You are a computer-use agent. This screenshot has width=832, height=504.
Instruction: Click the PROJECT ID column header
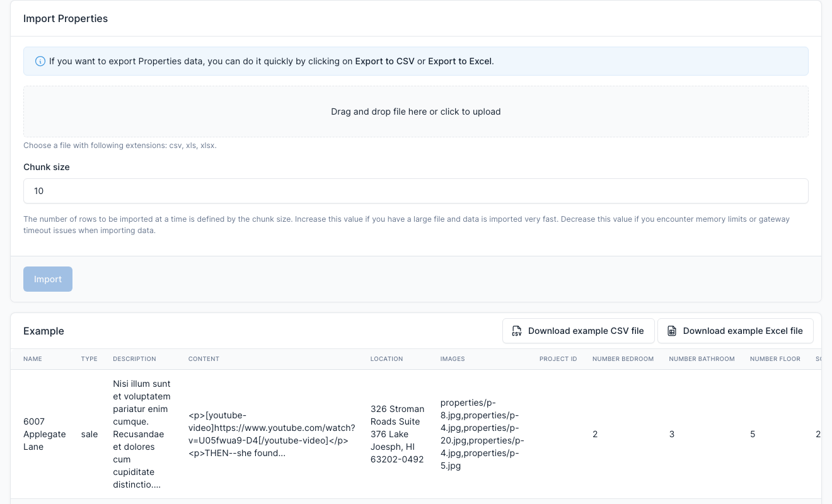coord(558,359)
